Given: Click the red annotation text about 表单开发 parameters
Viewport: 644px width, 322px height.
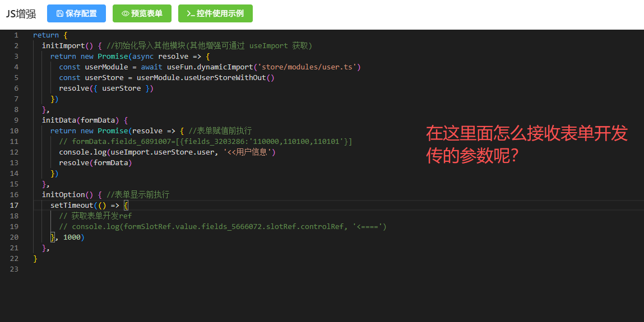Looking at the screenshot, I should tap(526, 144).
